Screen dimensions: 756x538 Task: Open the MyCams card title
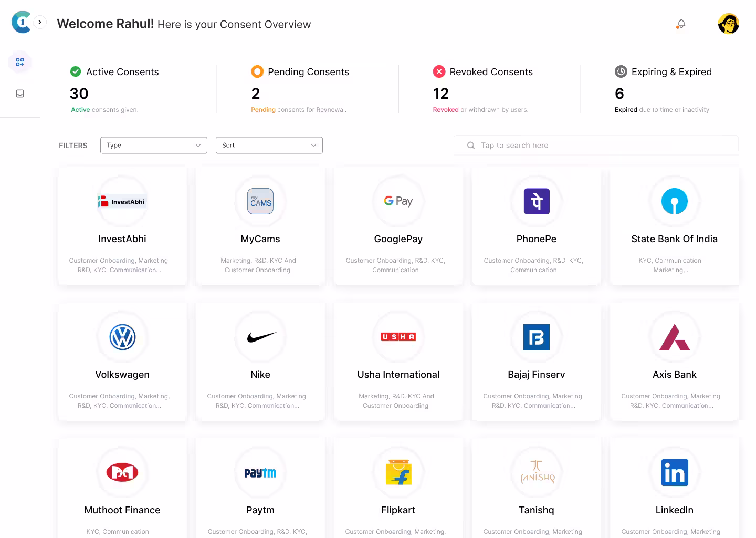260,239
